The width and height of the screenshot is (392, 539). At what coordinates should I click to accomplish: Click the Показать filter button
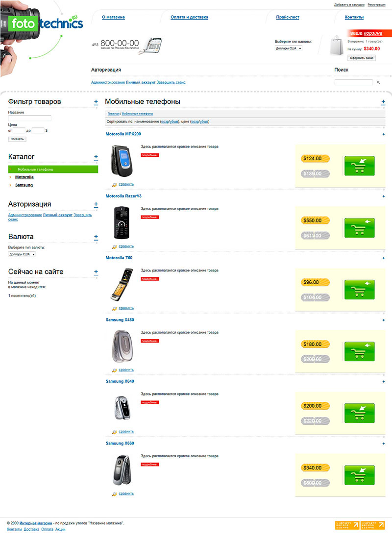coord(17,139)
